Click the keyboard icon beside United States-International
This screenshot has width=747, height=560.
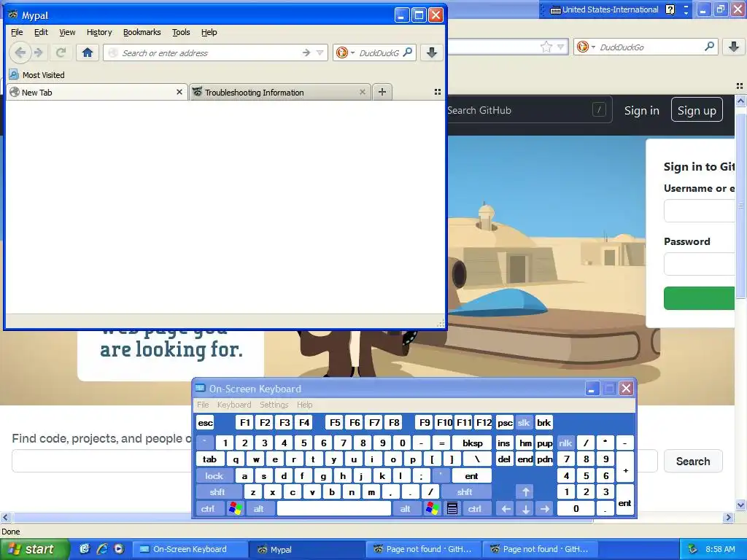click(555, 10)
